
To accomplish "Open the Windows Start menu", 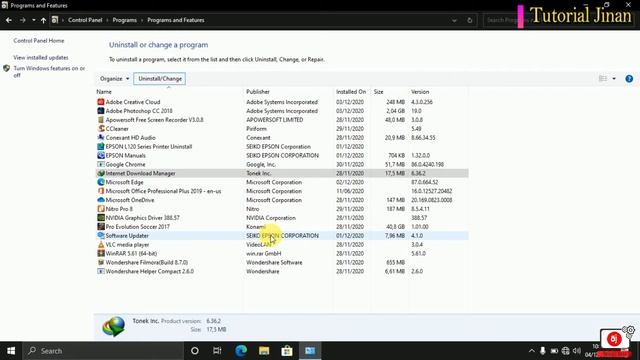I will tap(11, 351).
